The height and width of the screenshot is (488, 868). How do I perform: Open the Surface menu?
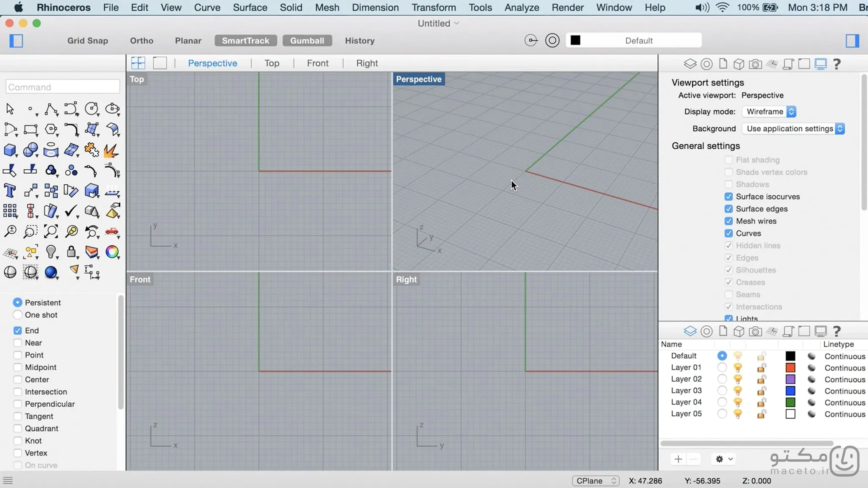coord(250,8)
